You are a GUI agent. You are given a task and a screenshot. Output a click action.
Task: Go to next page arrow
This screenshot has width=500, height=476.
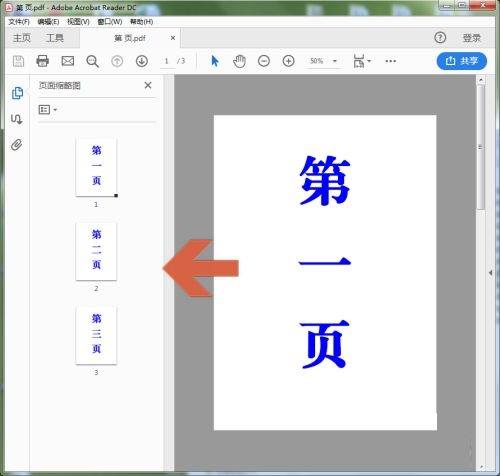point(142,61)
